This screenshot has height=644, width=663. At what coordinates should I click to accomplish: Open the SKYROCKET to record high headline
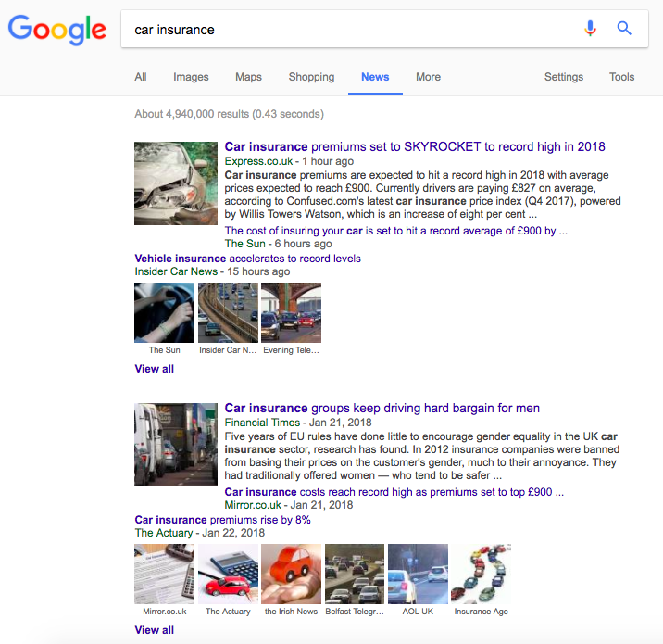tap(415, 146)
